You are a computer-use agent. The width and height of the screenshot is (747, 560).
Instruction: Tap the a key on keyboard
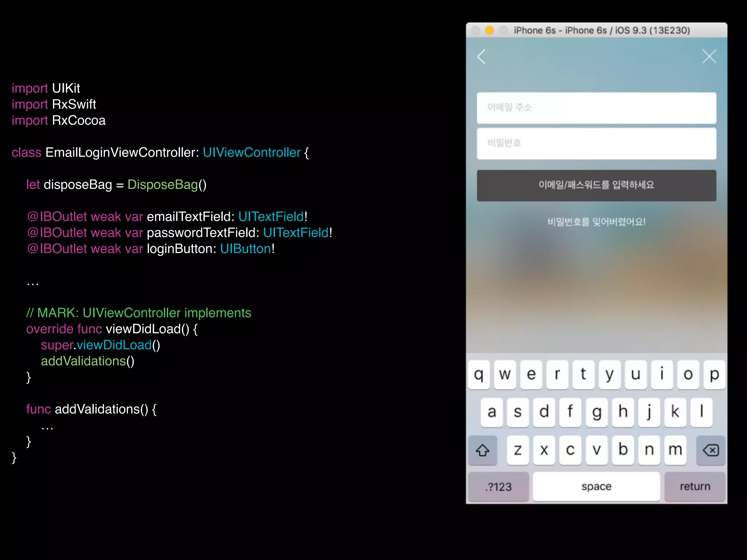(492, 412)
